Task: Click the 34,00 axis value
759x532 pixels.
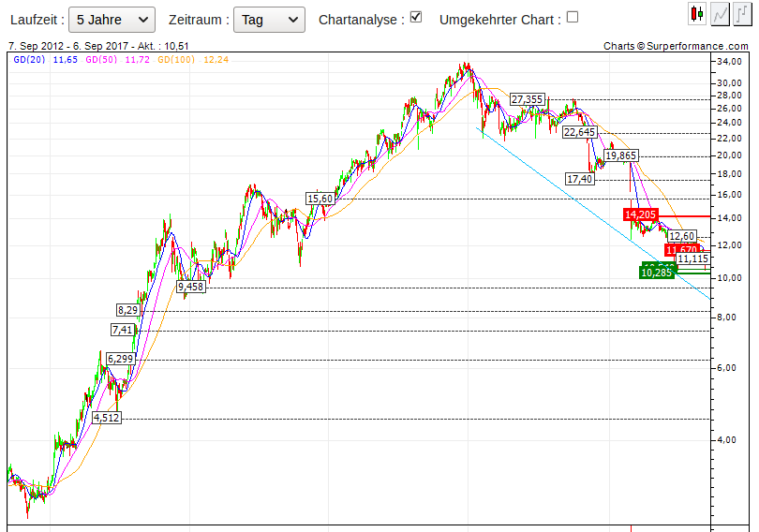Action: (729, 62)
